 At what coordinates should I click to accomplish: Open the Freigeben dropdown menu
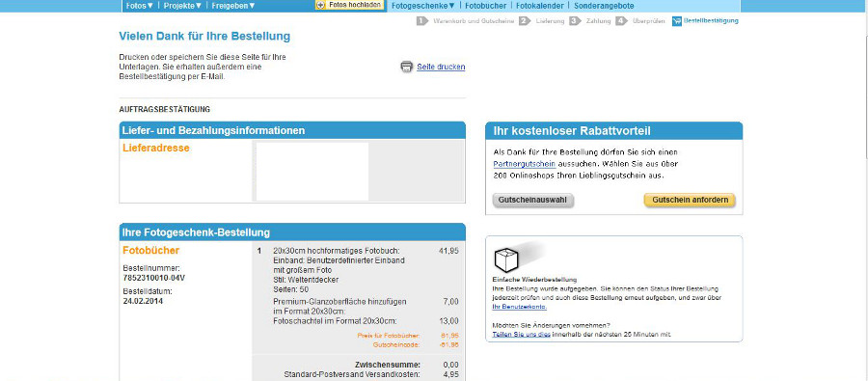(233, 6)
